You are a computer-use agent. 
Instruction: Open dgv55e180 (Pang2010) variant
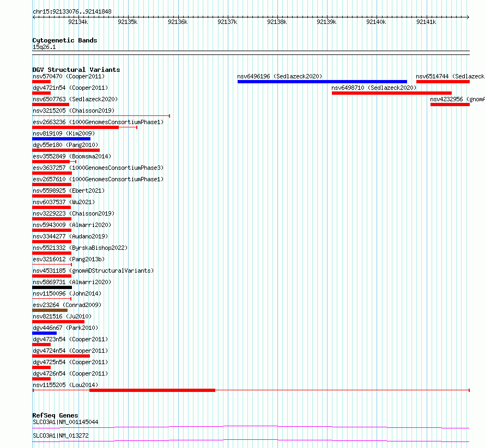[x=65, y=145]
